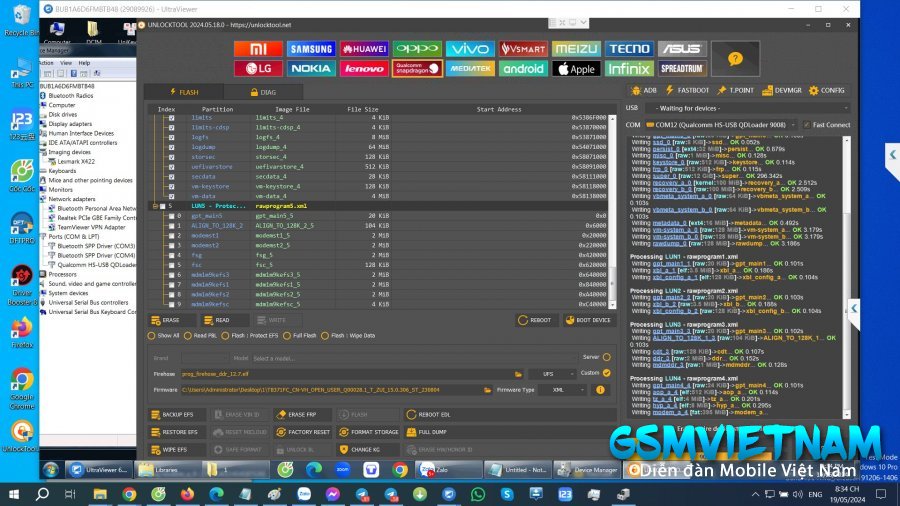Check the fsg partition checkbox
This screenshot has width=900, height=506.
[x=171, y=255]
